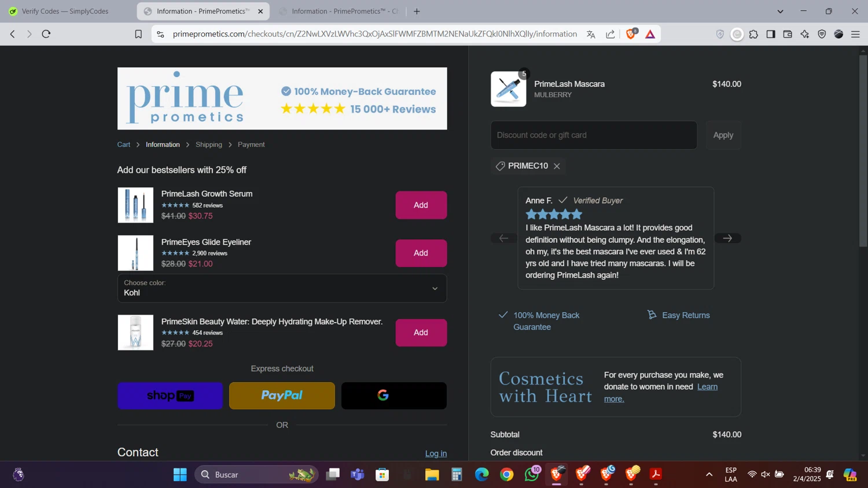This screenshot has width=868, height=488.
Task: Click the Discount code or gift card field
Action: 594,135
